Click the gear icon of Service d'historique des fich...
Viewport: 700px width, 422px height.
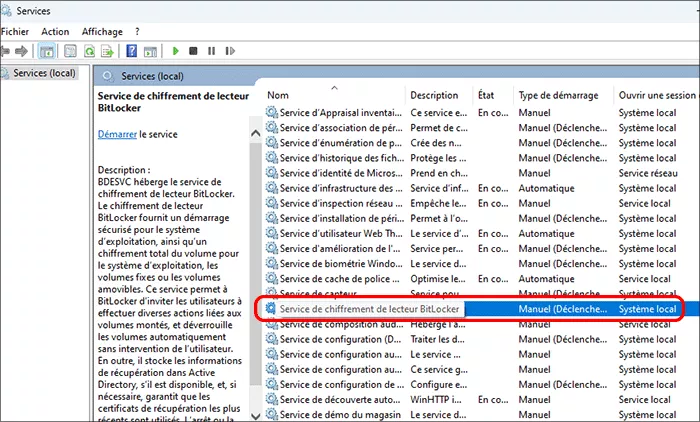tap(271, 158)
